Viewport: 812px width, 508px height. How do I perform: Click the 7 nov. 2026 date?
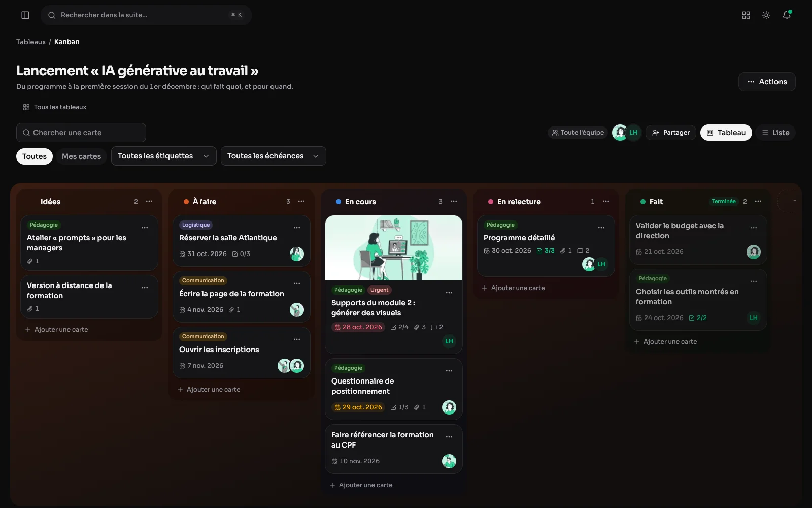point(201,366)
